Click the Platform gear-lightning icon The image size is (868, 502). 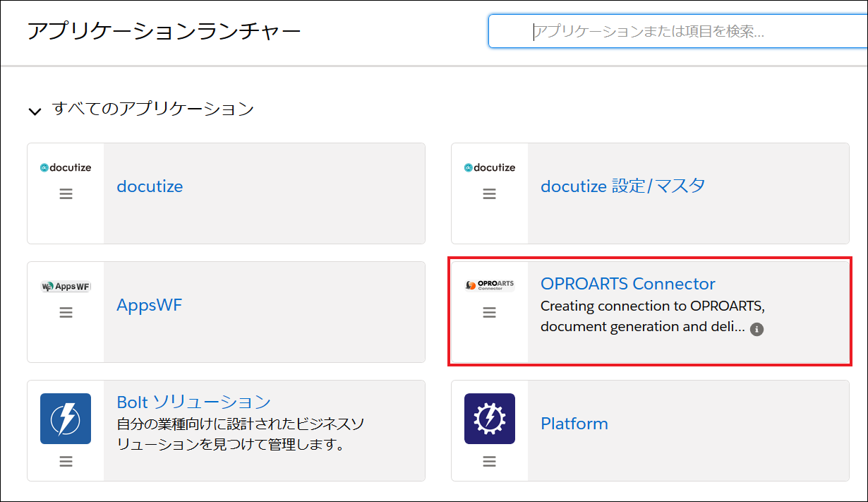click(490, 419)
